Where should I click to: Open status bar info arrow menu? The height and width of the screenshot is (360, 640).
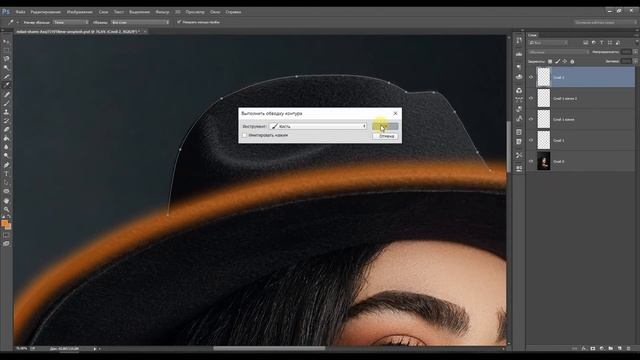coord(95,349)
